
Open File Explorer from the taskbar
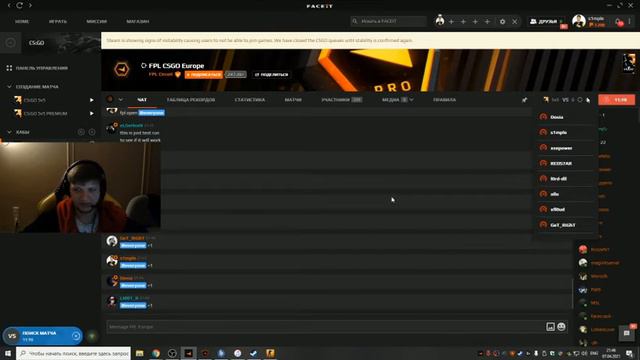[140, 353]
